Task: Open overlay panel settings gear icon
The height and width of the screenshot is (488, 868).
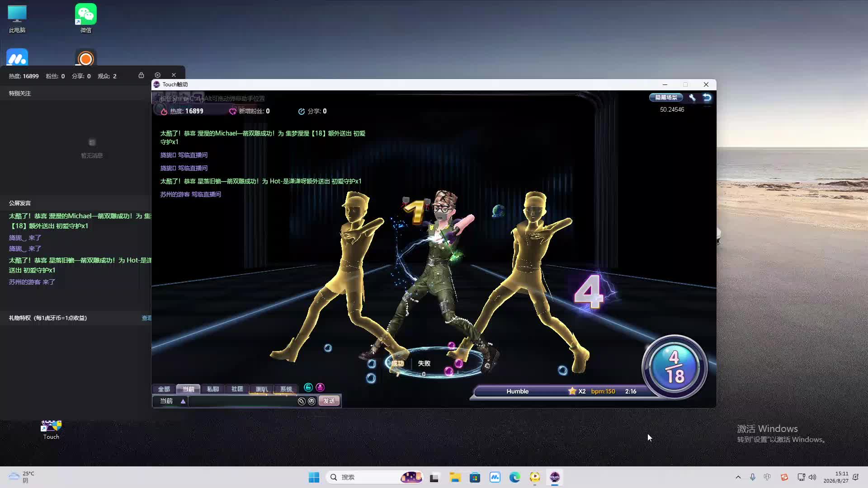Action: [157, 75]
